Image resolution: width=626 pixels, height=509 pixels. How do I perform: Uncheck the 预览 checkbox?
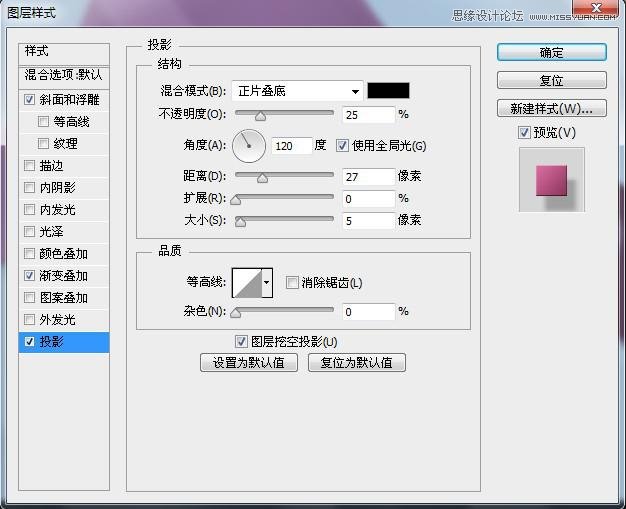tap(524, 133)
